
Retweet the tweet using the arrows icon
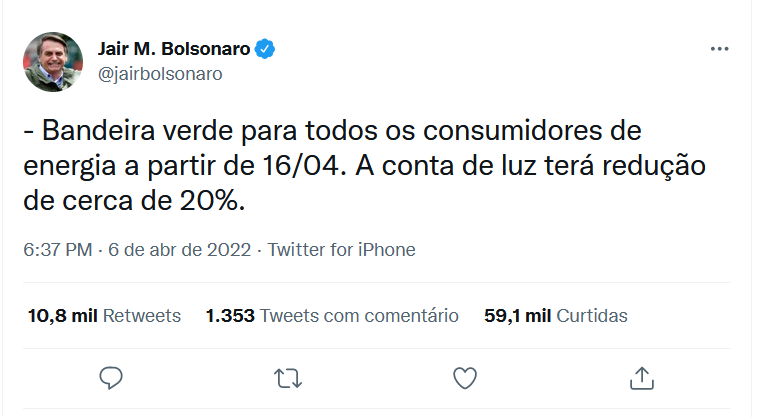[x=288, y=377]
